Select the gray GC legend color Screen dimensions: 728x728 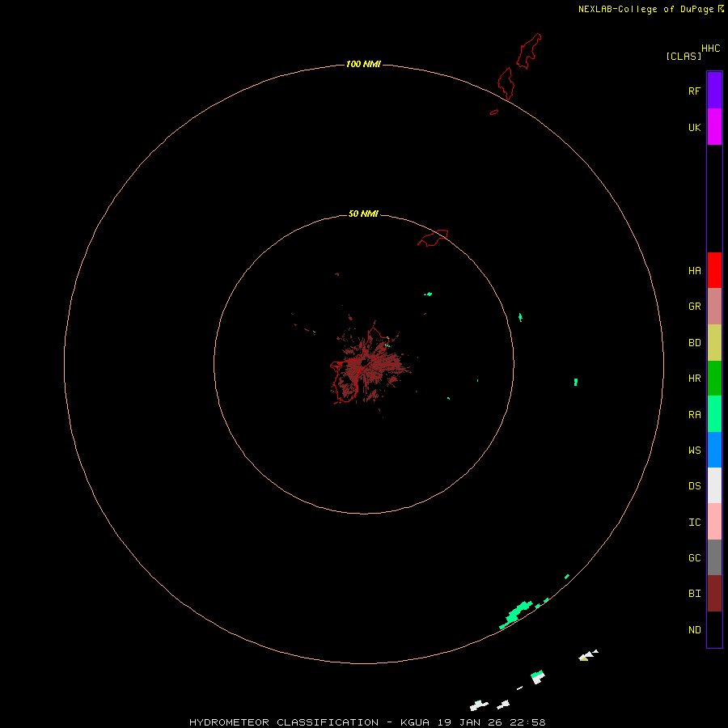click(x=714, y=557)
